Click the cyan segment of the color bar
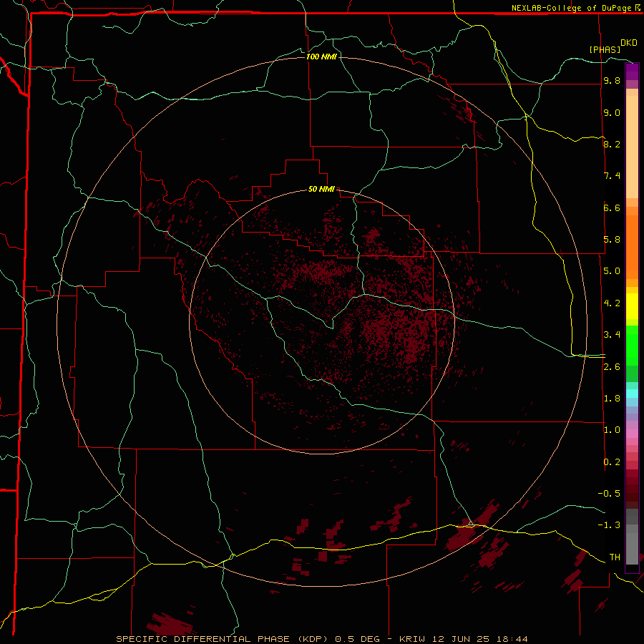 632,394
